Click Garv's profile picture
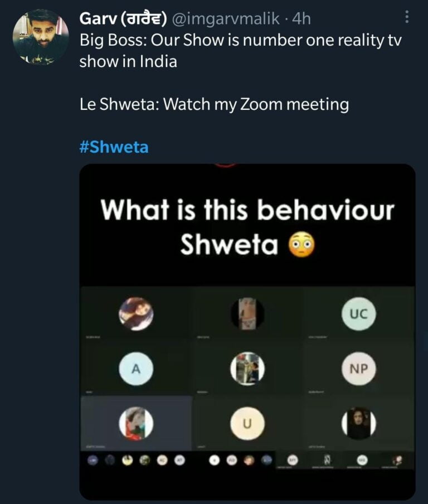428x504 pixels. (x=41, y=38)
